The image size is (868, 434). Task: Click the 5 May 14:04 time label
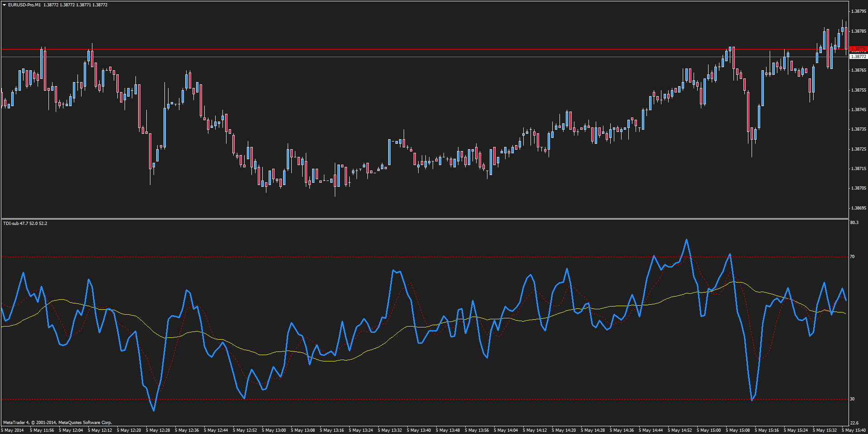[506, 430]
